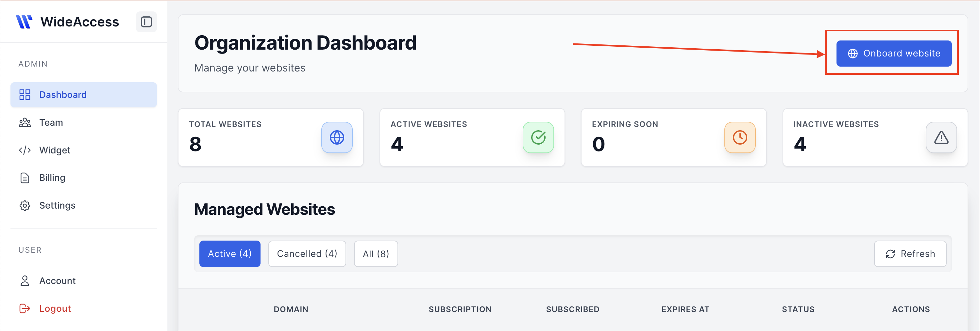
Task: Click the Onboard website button
Action: 893,53
